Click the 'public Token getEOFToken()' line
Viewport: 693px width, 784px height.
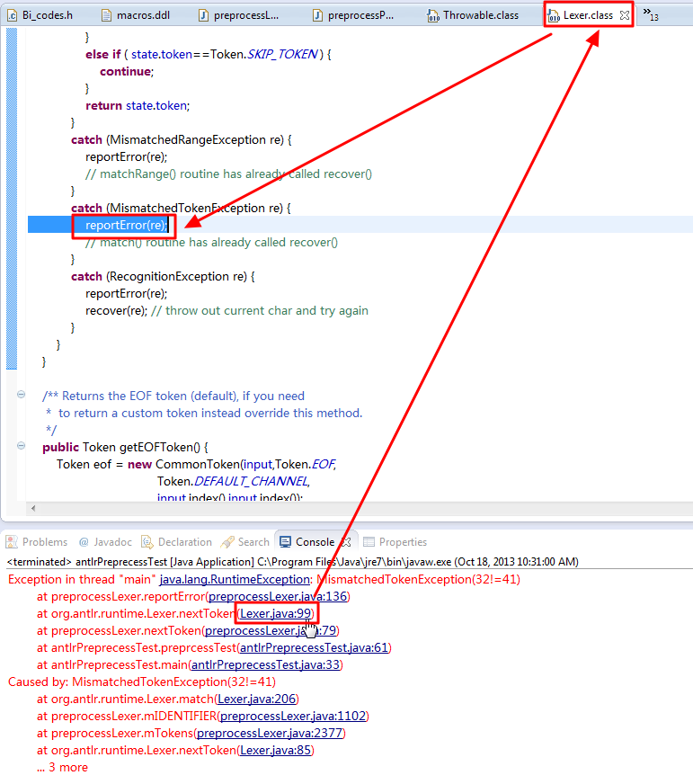(x=125, y=447)
